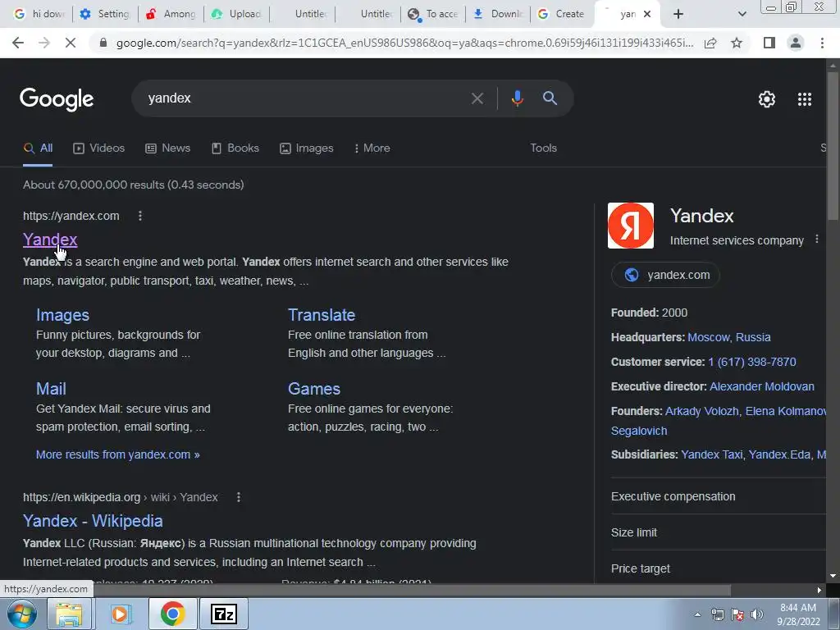Open the Arkady Volozh founder link

pos(702,412)
